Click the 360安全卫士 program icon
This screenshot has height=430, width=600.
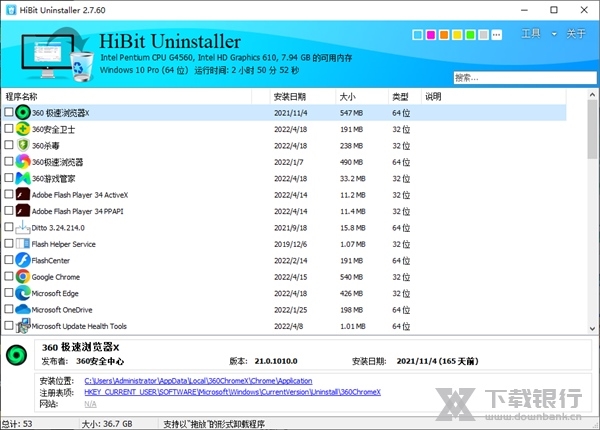pyautogui.click(x=22, y=129)
